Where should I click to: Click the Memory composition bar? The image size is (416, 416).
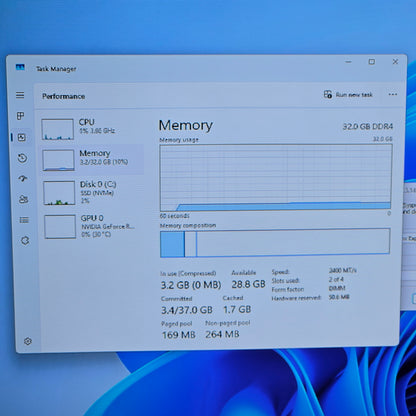tap(275, 242)
